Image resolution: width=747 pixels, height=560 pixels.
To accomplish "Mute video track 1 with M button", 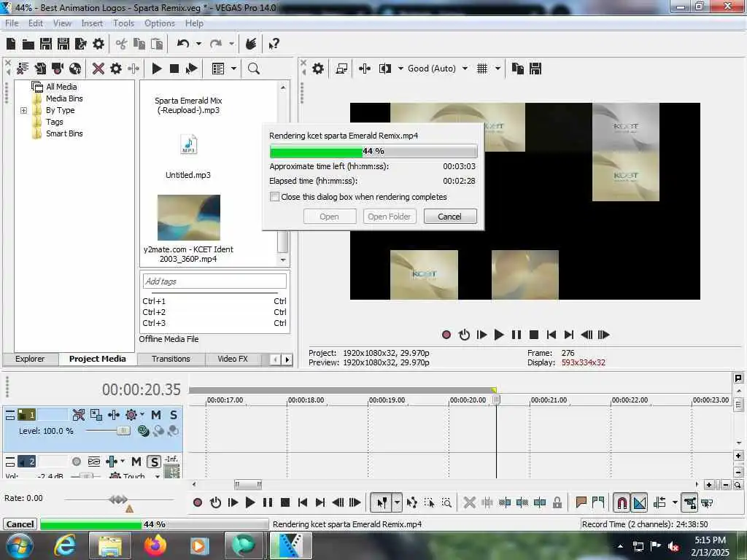I will coord(156,415).
